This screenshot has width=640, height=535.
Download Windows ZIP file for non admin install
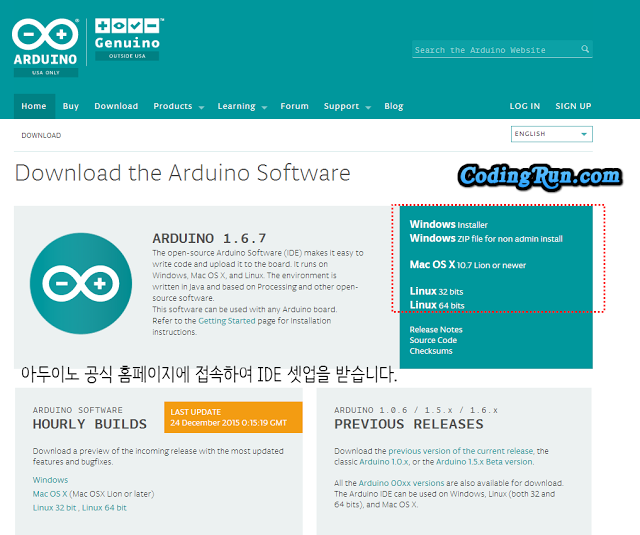[x=486, y=238]
